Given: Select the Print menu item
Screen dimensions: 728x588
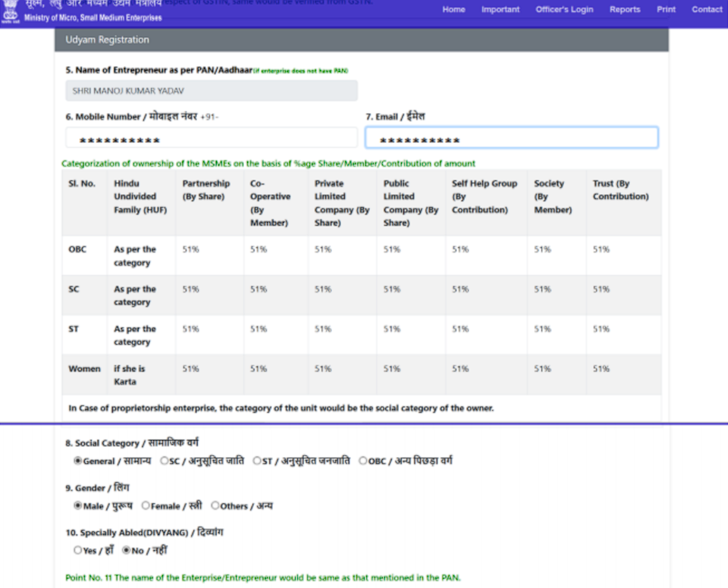Looking at the screenshot, I should 666,9.
